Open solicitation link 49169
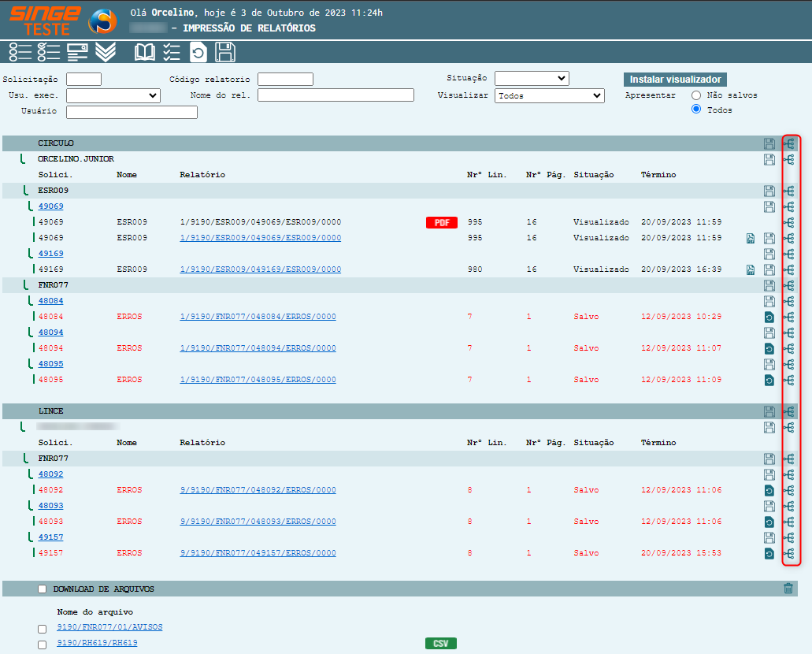Image resolution: width=812 pixels, height=654 pixels. click(x=50, y=254)
